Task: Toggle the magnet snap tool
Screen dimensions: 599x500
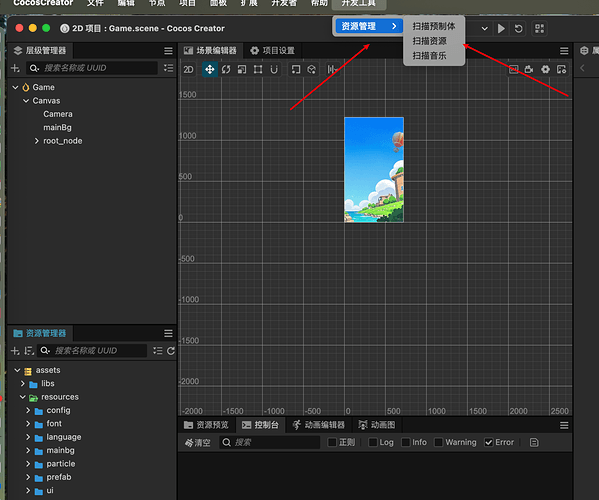Action: point(274,70)
